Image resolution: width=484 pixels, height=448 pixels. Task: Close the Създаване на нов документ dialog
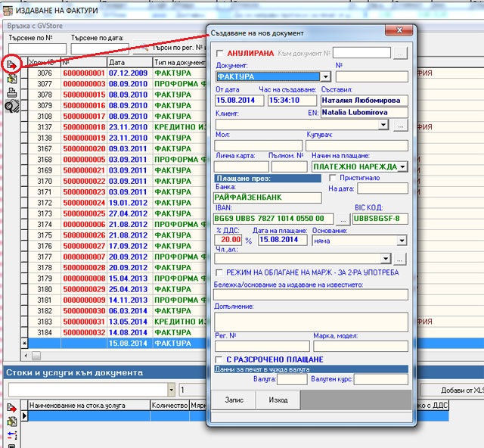pyautogui.click(x=399, y=30)
